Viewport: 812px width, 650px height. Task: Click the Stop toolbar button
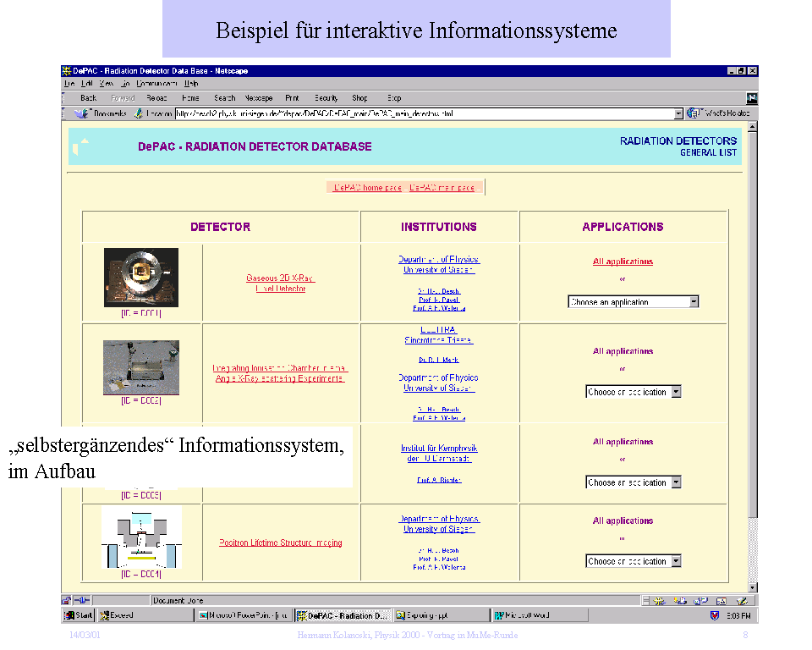pos(394,98)
